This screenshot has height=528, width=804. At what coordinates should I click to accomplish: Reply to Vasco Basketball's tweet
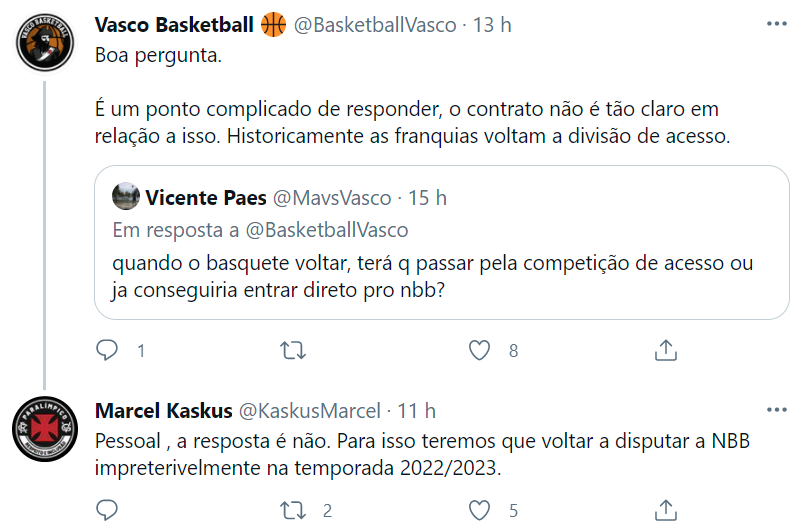click(x=107, y=350)
